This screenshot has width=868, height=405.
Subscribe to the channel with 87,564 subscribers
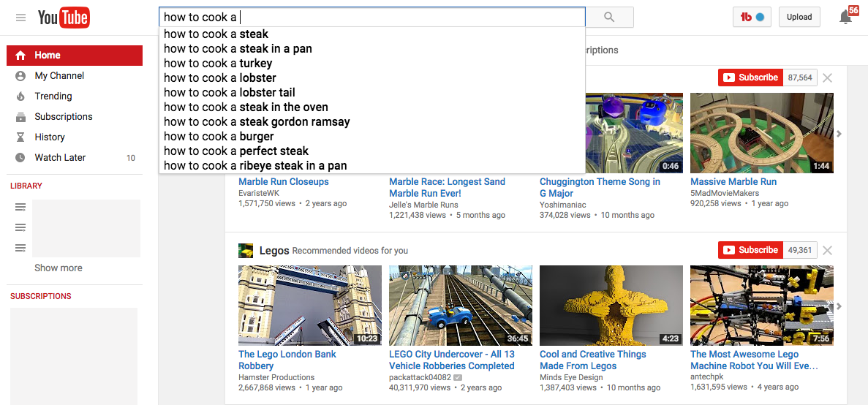(x=751, y=77)
